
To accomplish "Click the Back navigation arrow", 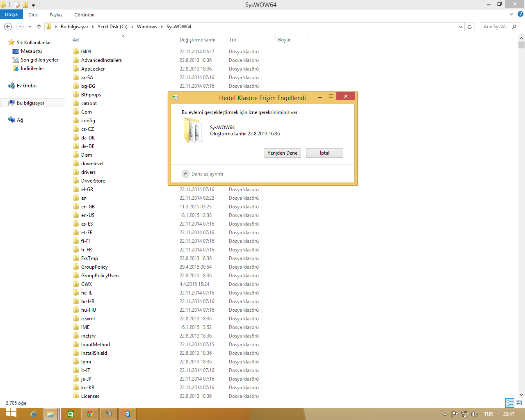I will coord(8,27).
